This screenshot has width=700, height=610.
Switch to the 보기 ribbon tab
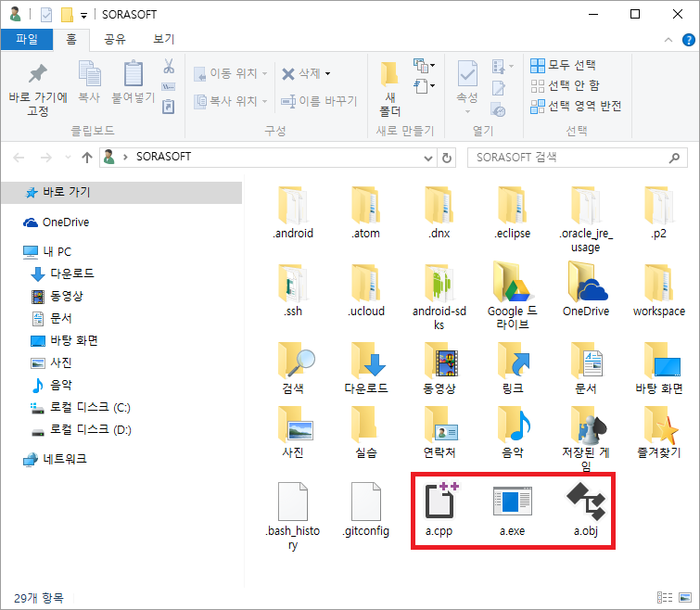point(163,39)
